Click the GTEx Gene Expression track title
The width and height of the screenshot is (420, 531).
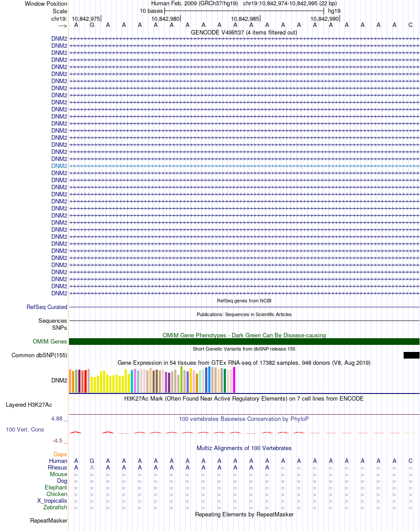[244, 363]
